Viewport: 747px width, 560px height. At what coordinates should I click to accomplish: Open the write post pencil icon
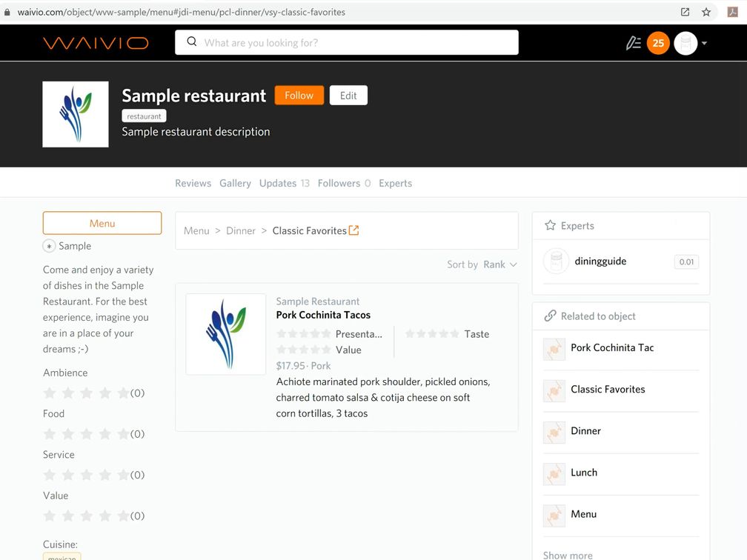pos(633,43)
